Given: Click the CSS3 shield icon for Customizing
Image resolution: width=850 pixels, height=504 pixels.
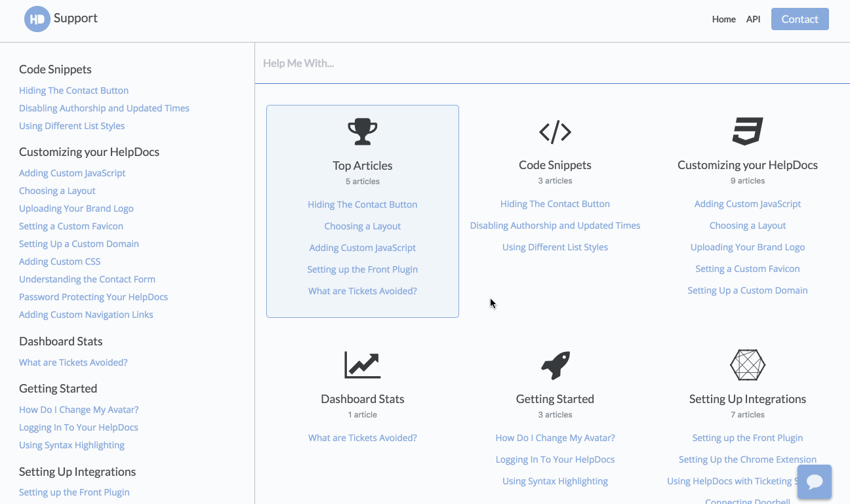Looking at the screenshot, I should click(748, 131).
